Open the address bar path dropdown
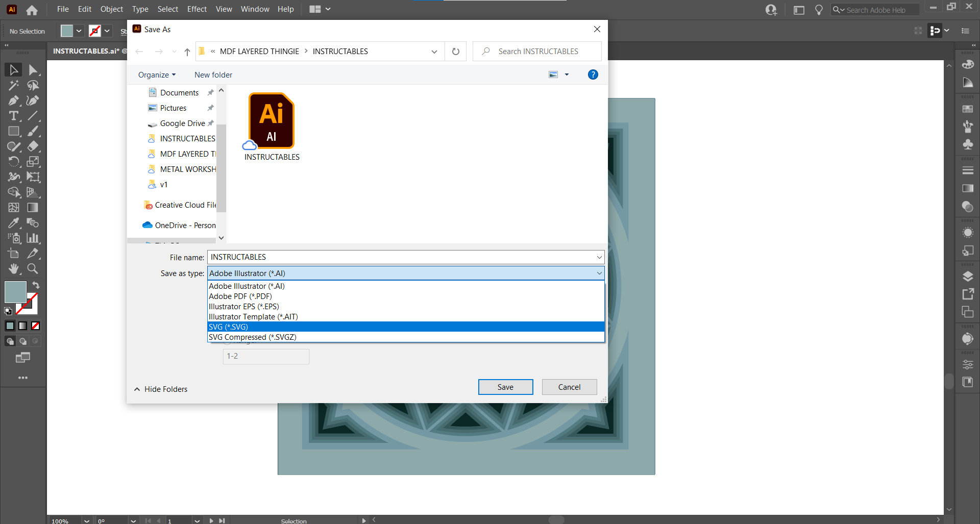The image size is (980, 524). coord(434,52)
